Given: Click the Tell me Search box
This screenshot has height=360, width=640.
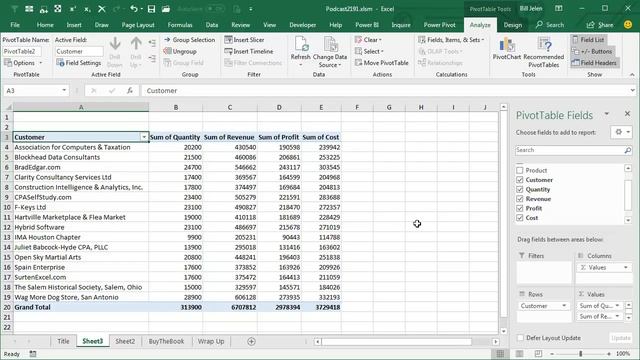Looking at the screenshot, I should (x=549, y=25).
